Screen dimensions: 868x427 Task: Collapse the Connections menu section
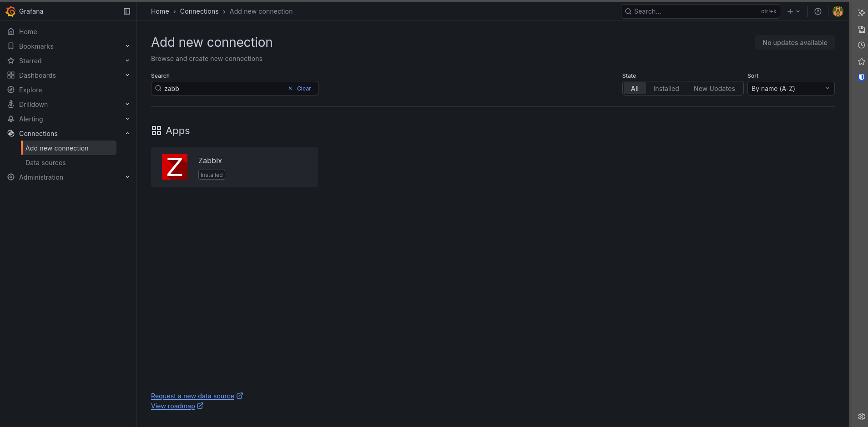(127, 134)
